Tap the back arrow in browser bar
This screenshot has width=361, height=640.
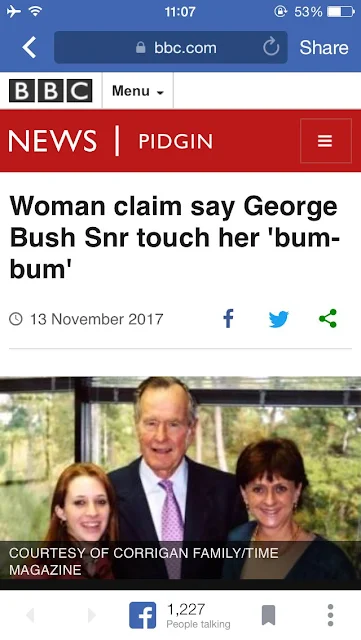pos(29,47)
